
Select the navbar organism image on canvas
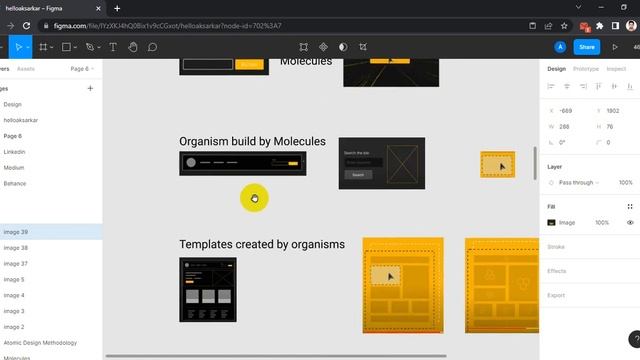click(x=243, y=164)
